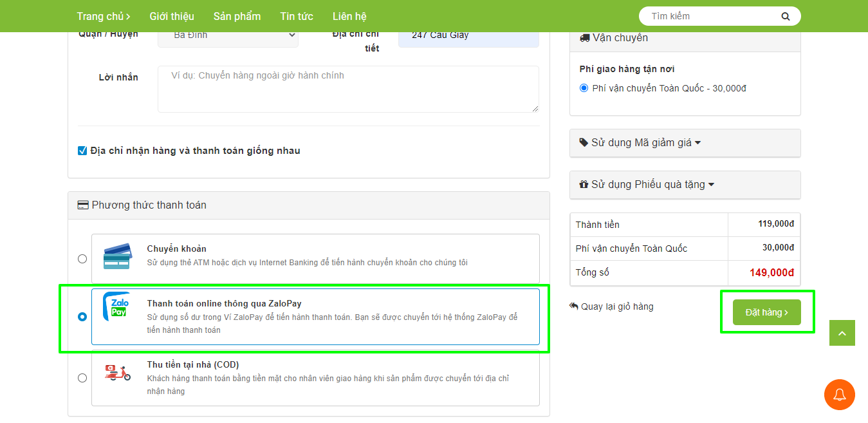868x423 pixels.
Task: Select the ZaloPay payment radio button
Action: click(x=82, y=317)
